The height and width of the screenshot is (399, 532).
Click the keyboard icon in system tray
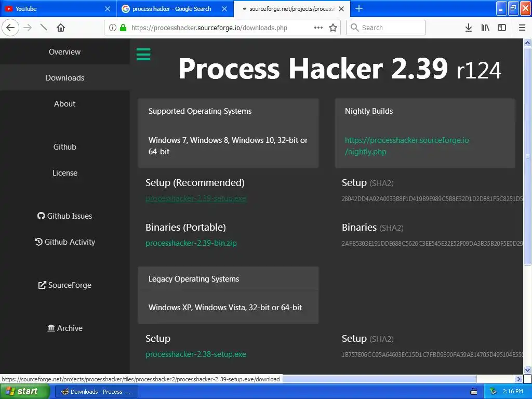(474, 392)
